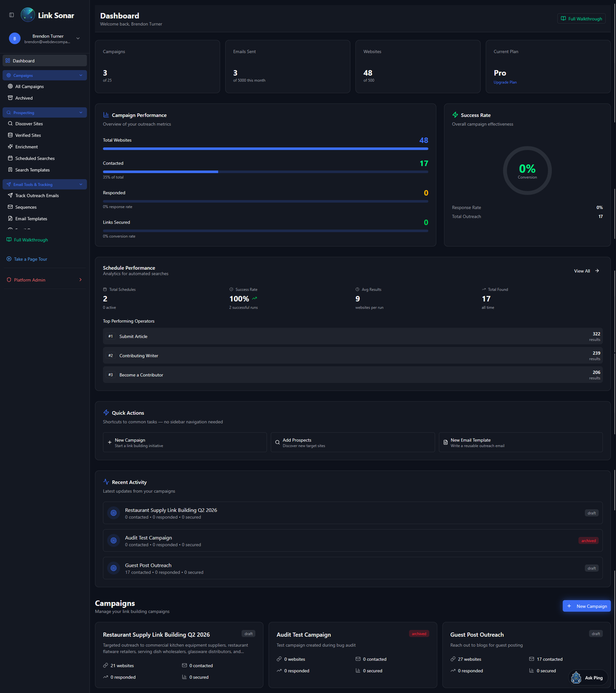The width and height of the screenshot is (616, 693).
Task: Open the Audit Test Campaign card
Action: coord(352,655)
